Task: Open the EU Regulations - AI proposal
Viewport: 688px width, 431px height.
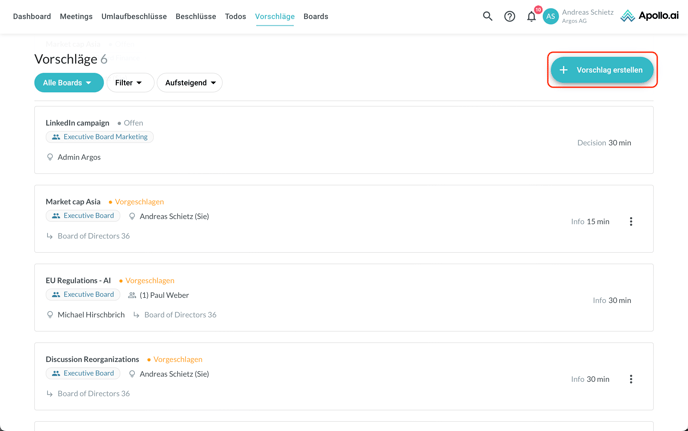Action: tap(78, 280)
